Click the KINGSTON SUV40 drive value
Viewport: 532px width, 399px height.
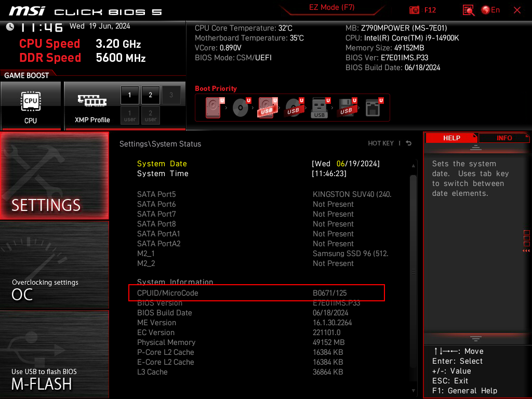click(352, 194)
